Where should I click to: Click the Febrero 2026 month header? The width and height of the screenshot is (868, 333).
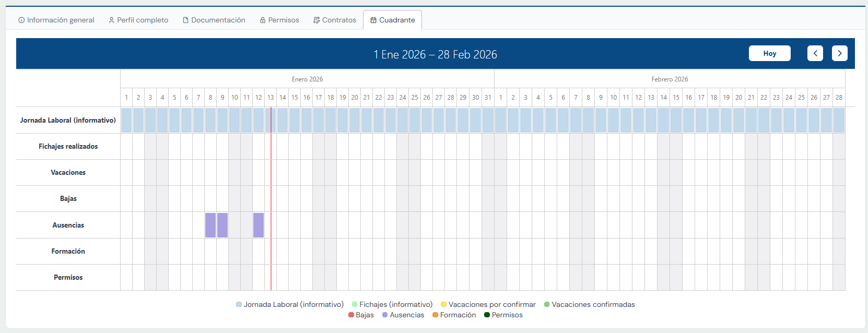pyautogui.click(x=670, y=79)
